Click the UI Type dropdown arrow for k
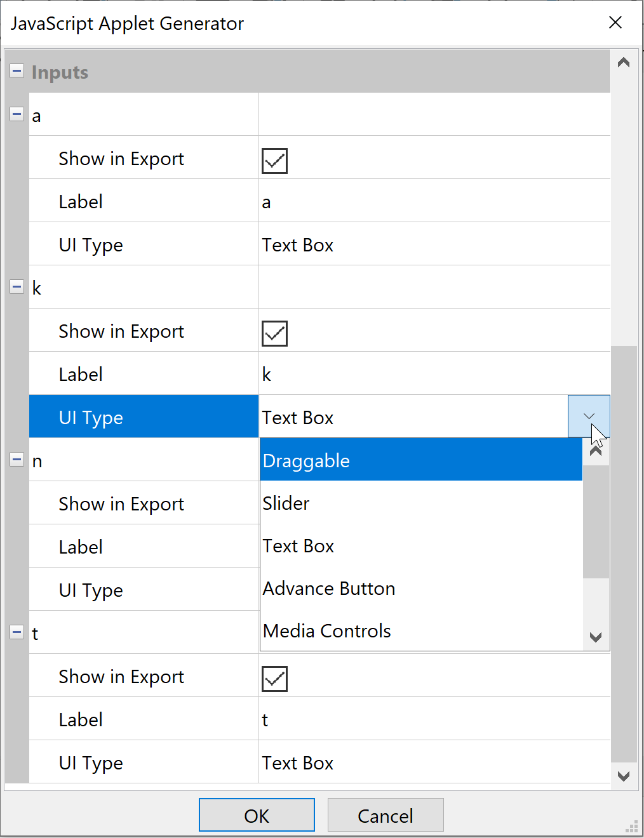This screenshot has width=644, height=838. click(x=589, y=417)
